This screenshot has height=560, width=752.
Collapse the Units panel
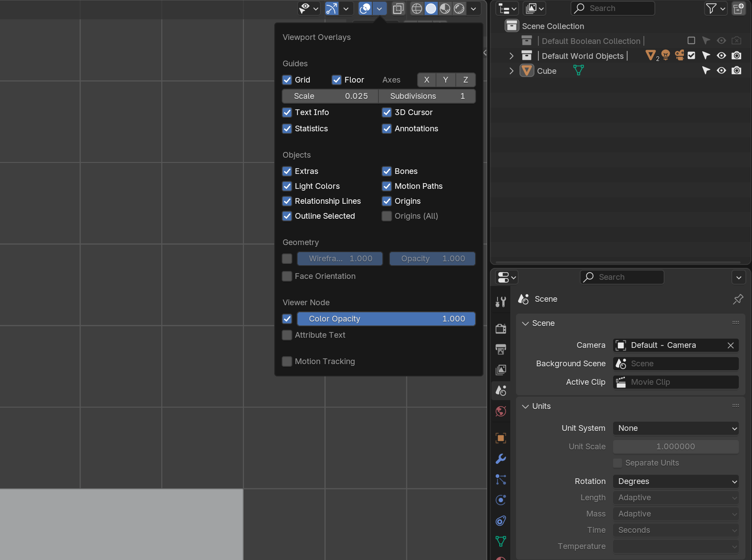point(525,406)
